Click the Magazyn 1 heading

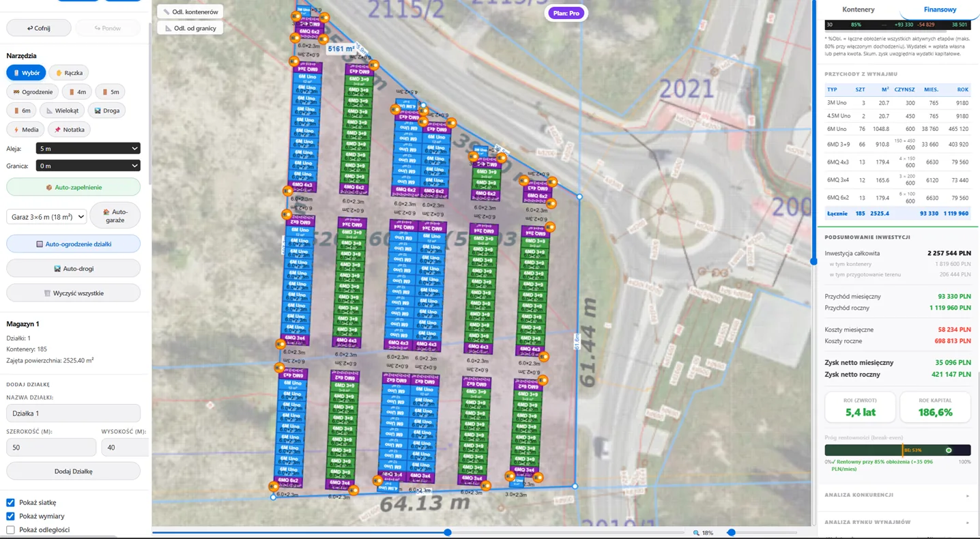(x=23, y=324)
